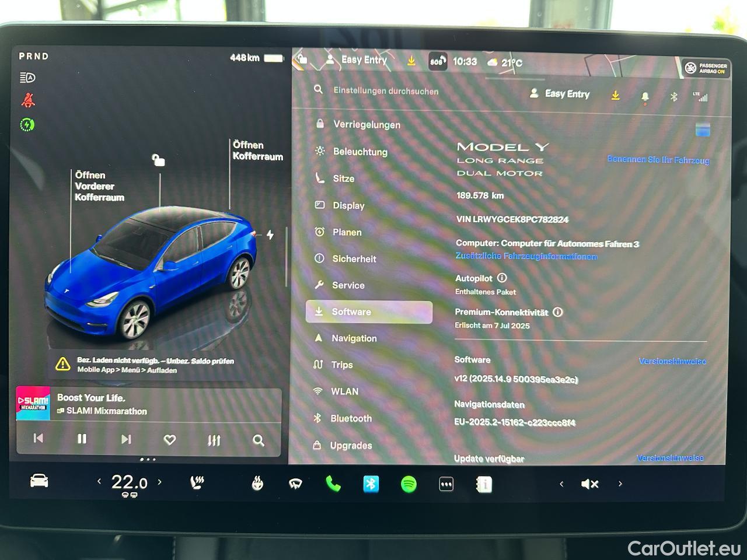The height and width of the screenshot is (560, 747).
Task: Tap the yellow download icon in status bar
Action: point(411,60)
